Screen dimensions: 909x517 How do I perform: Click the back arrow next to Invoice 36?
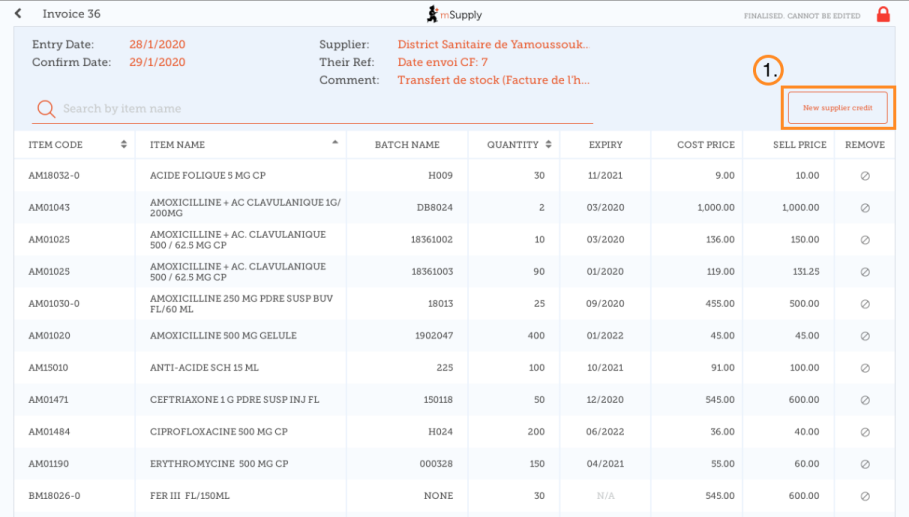(18, 14)
